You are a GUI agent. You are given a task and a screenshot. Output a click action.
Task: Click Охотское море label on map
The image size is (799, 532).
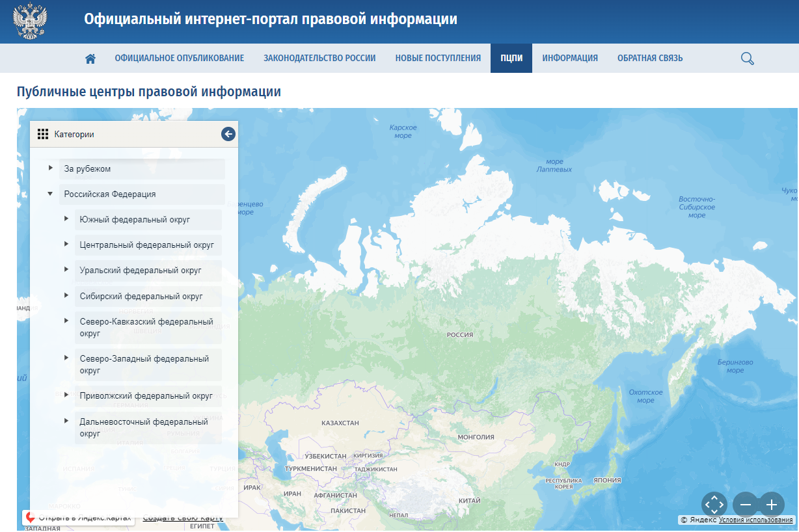tap(646, 396)
